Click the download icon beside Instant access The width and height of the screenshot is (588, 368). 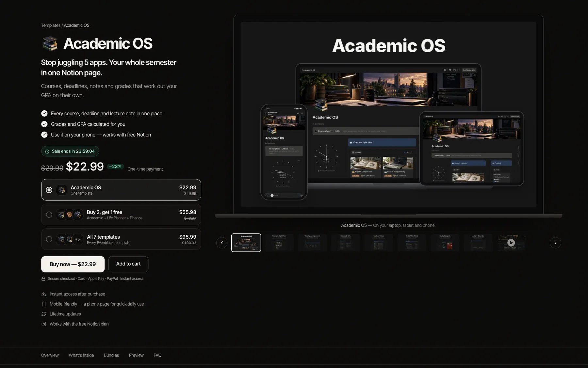coord(44,294)
